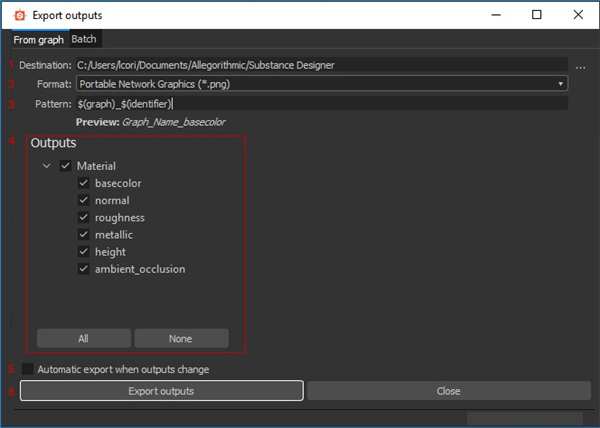Click the Destination path field
The image size is (600, 428).
pyautogui.click(x=320, y=65)
